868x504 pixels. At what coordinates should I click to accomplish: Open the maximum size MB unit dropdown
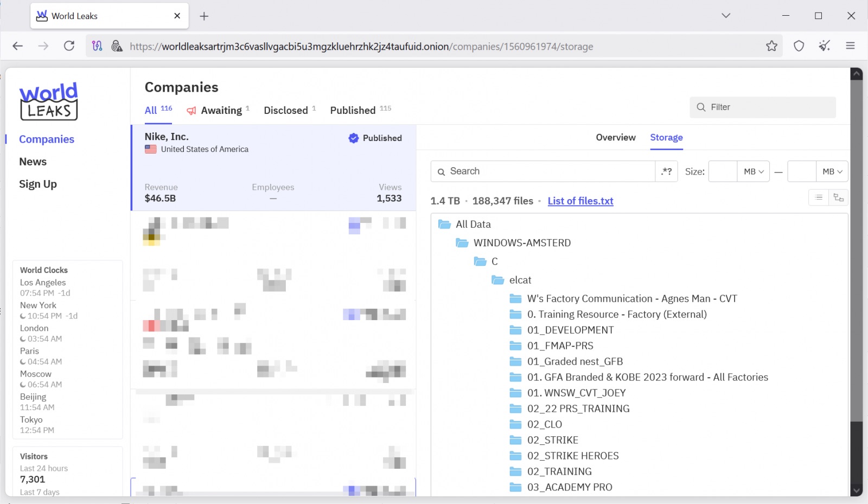click(832, 171)
